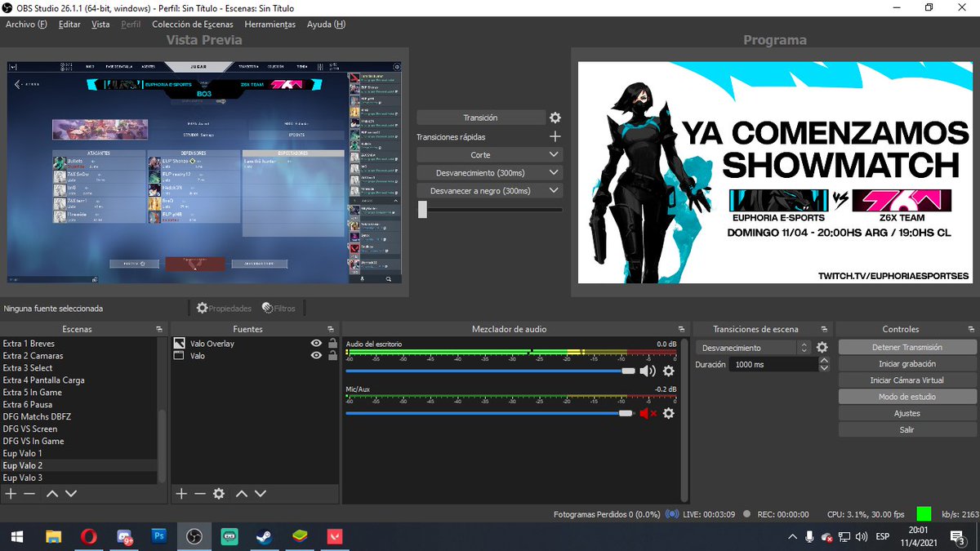The width and height of the screenshot is (980, 551).
Task: Move scene up in Escenas list
Action: point(52,494)
